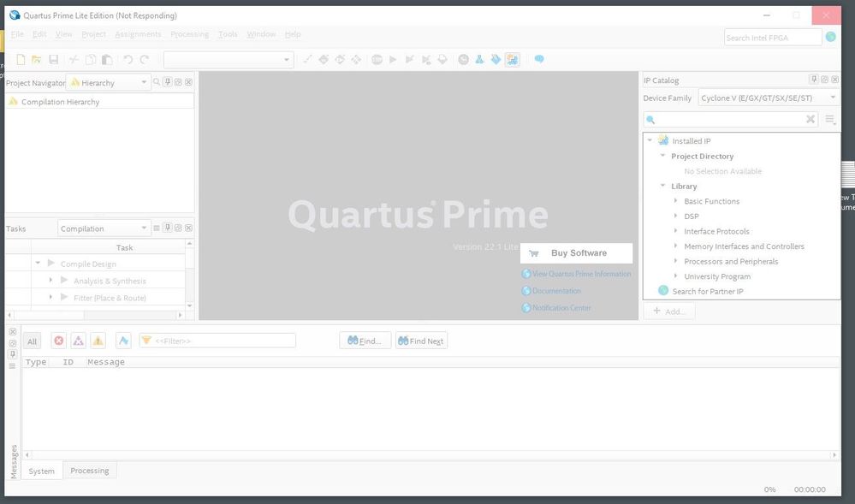Open the Notification Center link
Screen dimensions: 855x504
pyautogui.click(x=561, y=308)
